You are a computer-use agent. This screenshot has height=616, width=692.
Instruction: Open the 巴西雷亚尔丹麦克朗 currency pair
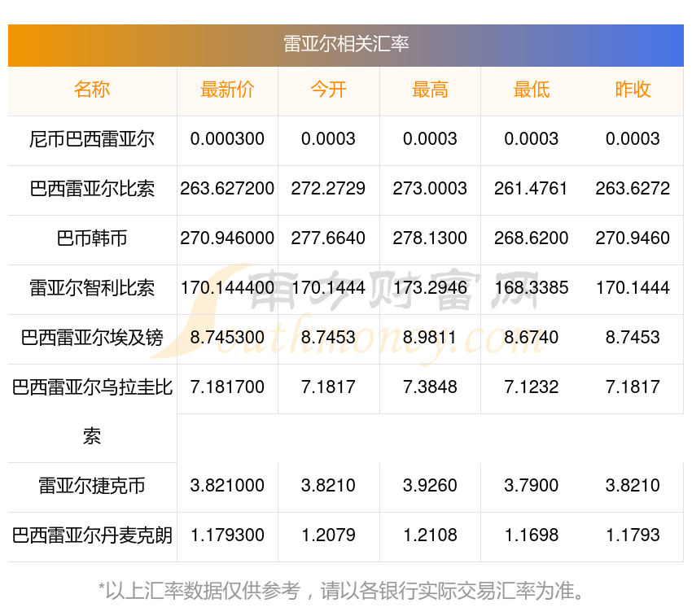pyautogui.click(x=92, y=535)
